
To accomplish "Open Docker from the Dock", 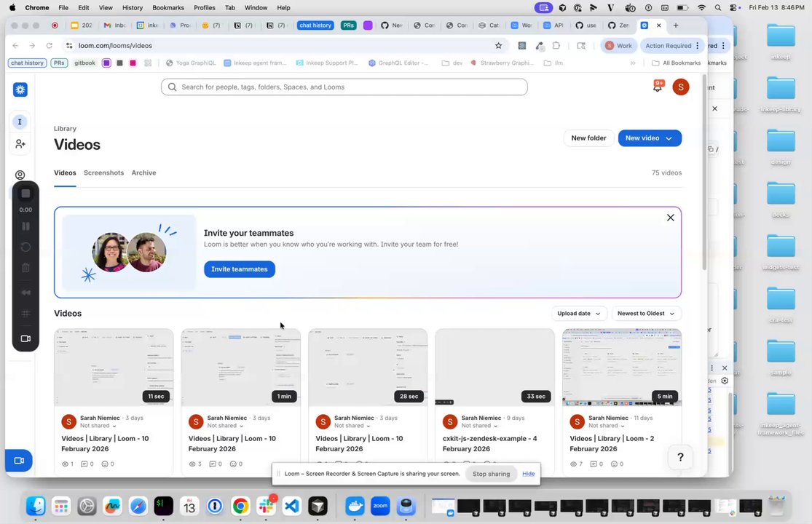I will click(355, 506).
